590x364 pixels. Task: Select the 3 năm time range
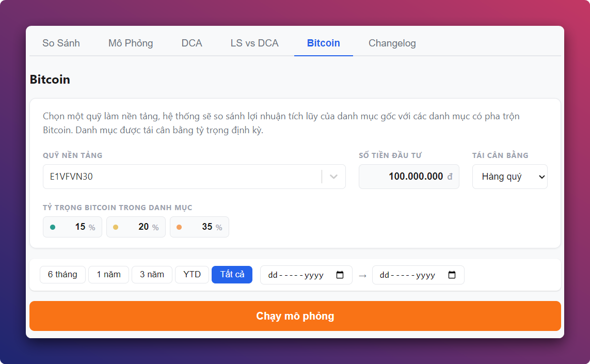coord(152,274)
